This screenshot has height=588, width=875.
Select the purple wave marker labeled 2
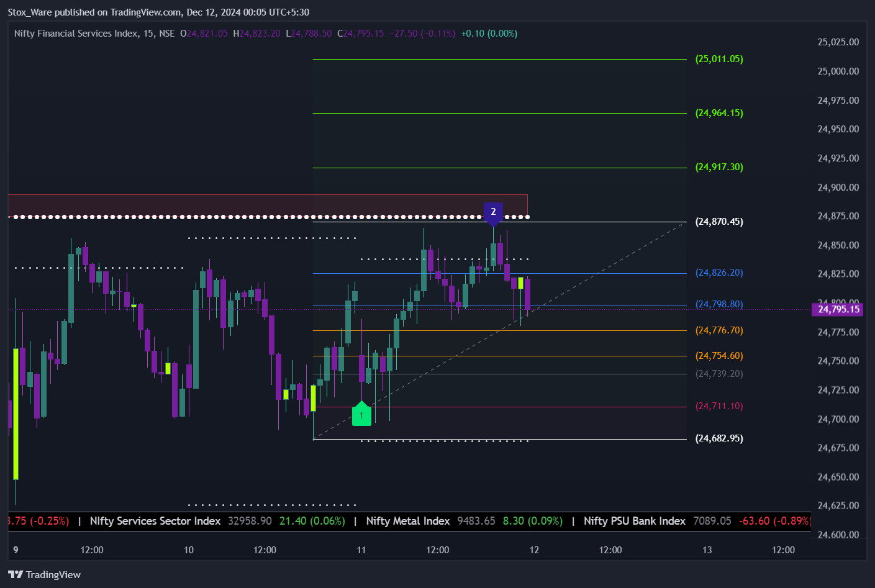[493, 214]
